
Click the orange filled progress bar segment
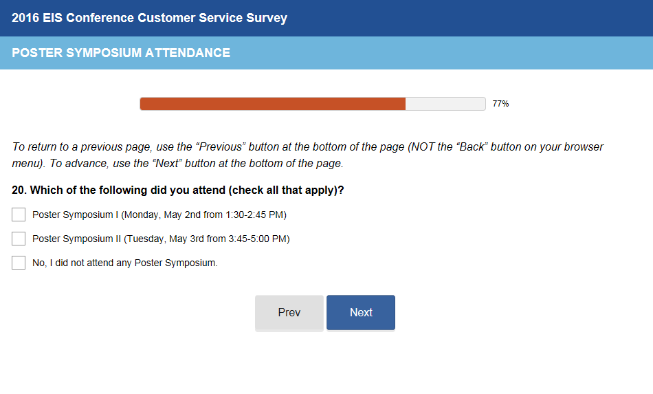click(x=273, y=104)
